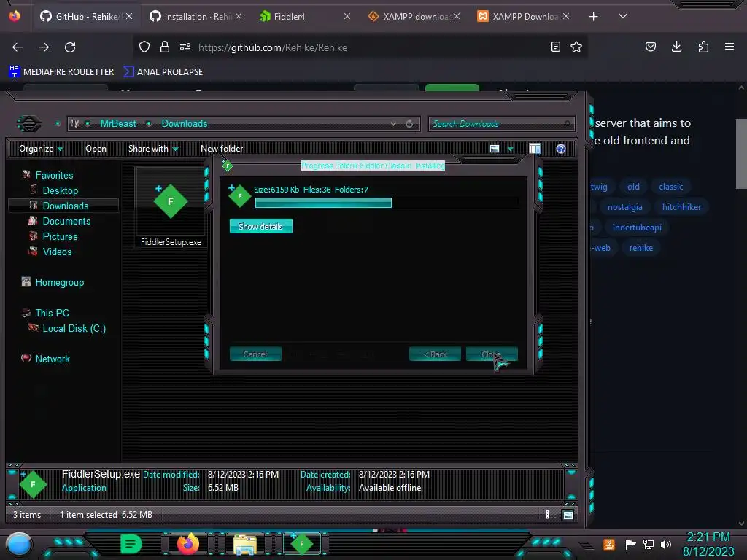The height and width of the screenshot is (560, 747).
Task: Open Videos in the navigation pane
Action: click(57, 252)
